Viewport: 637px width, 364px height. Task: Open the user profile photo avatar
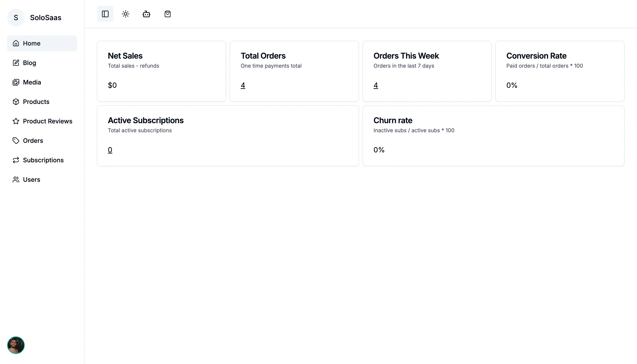coord(16,345)
